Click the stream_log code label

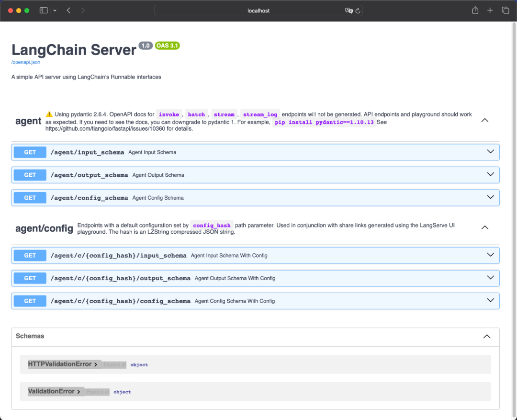(260, 114)
